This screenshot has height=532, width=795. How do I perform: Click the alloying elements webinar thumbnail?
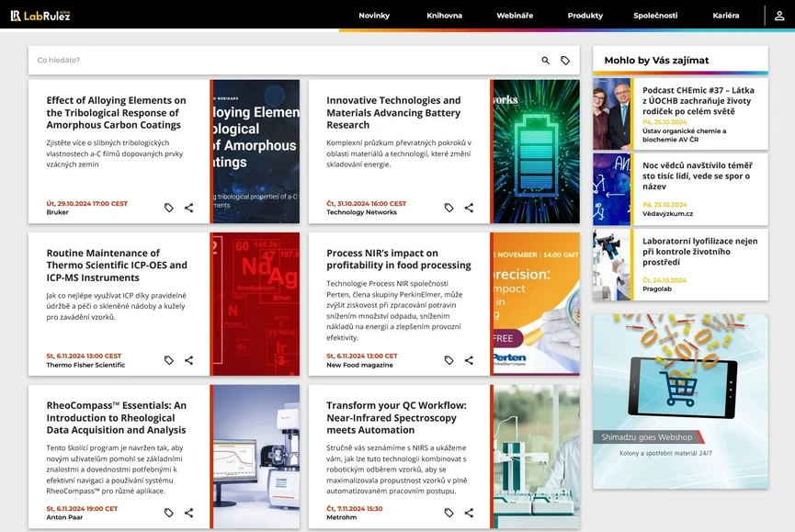point(256,152)
